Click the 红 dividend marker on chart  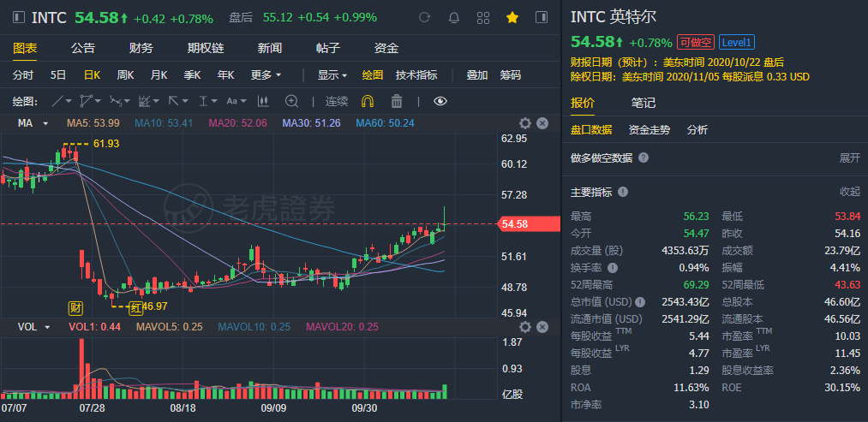pyautogui.click(x=136, y=307)
